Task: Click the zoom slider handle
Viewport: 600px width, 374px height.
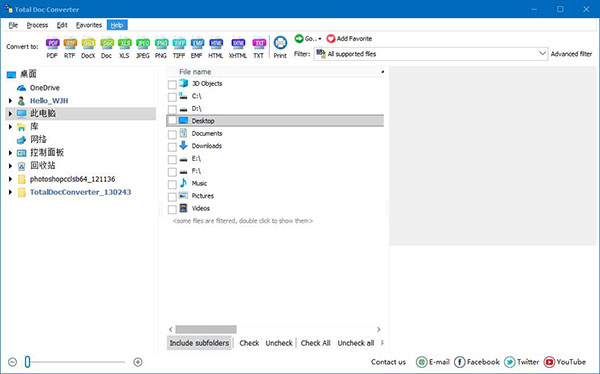Action: coord(28,362)
